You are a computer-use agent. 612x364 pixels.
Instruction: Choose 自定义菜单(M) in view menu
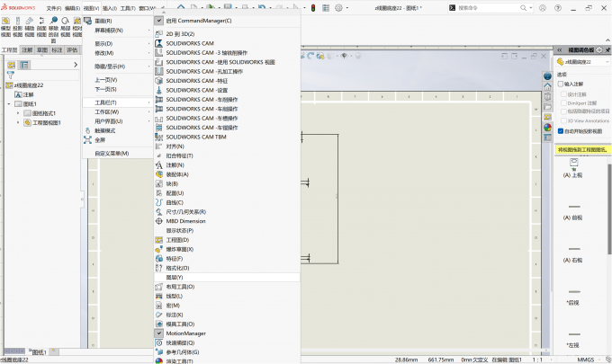tap(118, 154)
